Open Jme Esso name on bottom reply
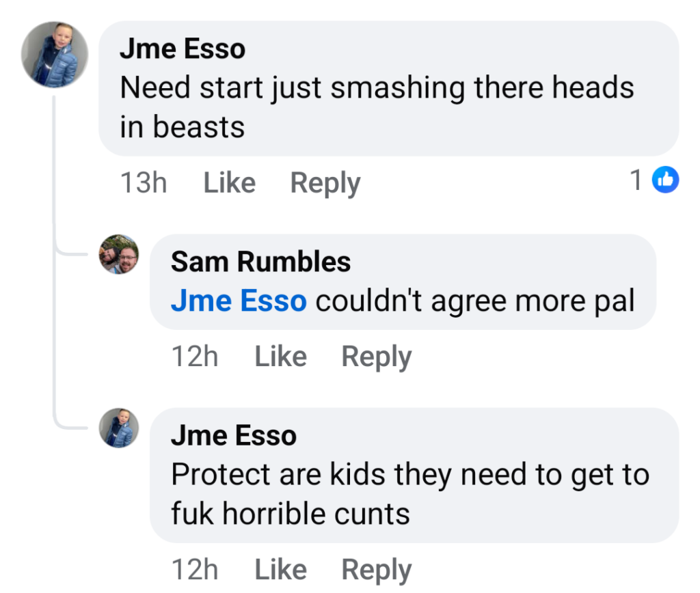Image resolution: width=700 pixels, height=593 pixels. pos(234,435)
